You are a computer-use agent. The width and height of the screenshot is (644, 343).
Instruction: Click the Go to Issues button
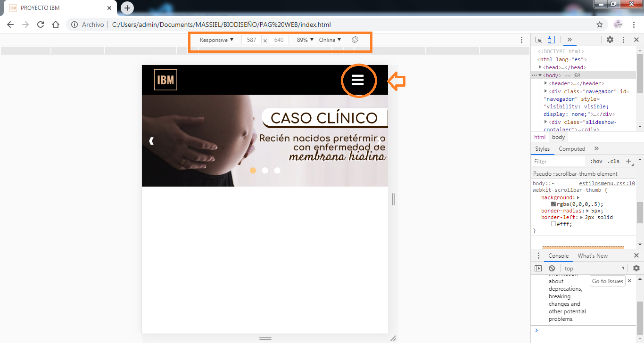point(607,281)
